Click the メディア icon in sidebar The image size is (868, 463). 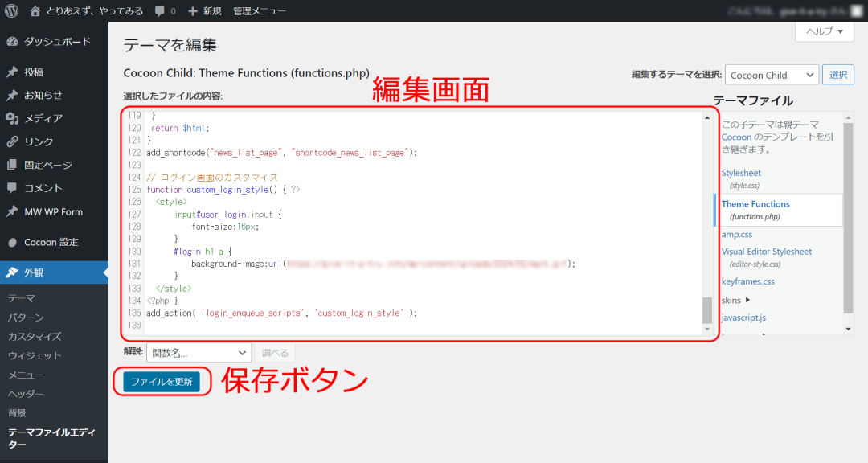pos(12,118)
